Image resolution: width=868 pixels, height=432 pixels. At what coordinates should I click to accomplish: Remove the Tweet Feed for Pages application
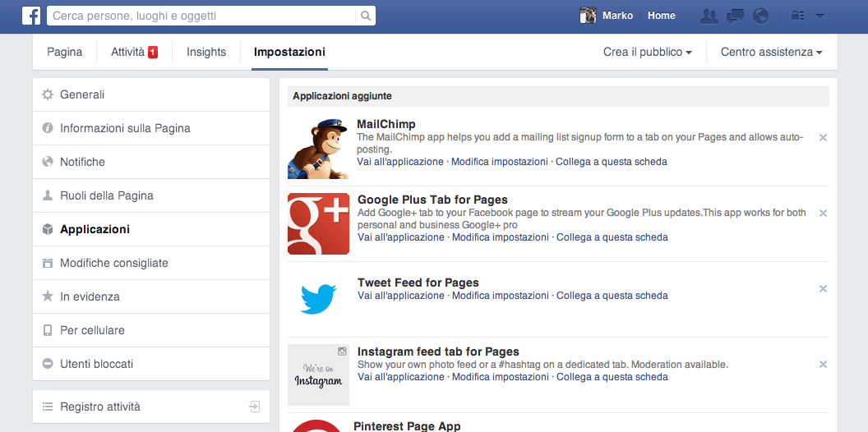(823, 289)
